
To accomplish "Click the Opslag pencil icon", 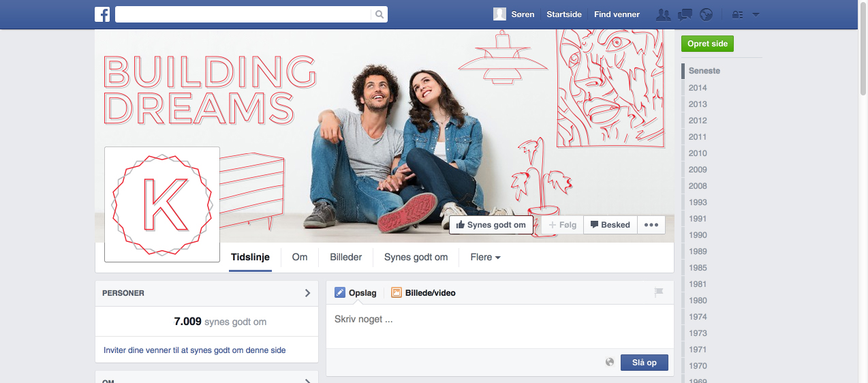I will pyautogui.click(x=340, y=293).
